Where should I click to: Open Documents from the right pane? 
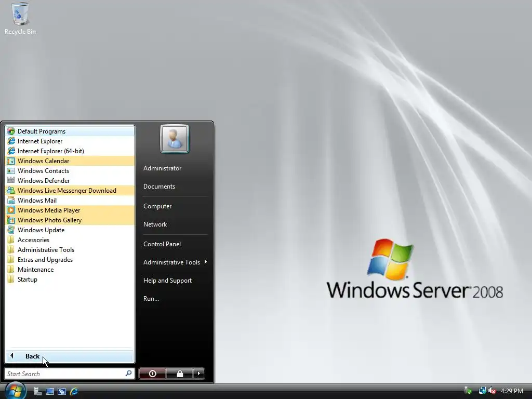coord(159,187)
